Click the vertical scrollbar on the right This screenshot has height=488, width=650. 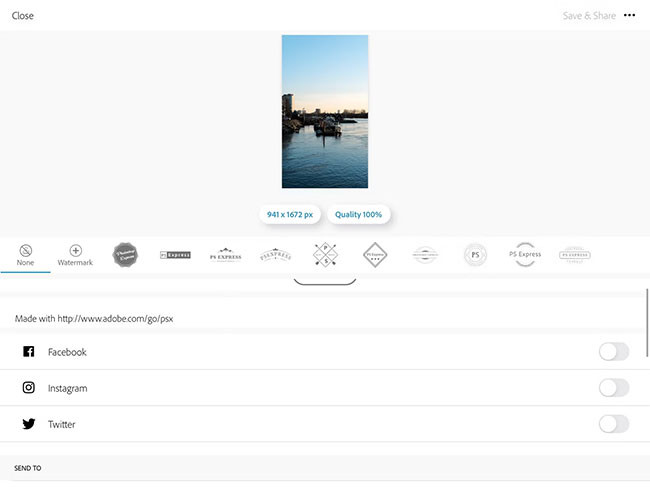pos(646,320)
